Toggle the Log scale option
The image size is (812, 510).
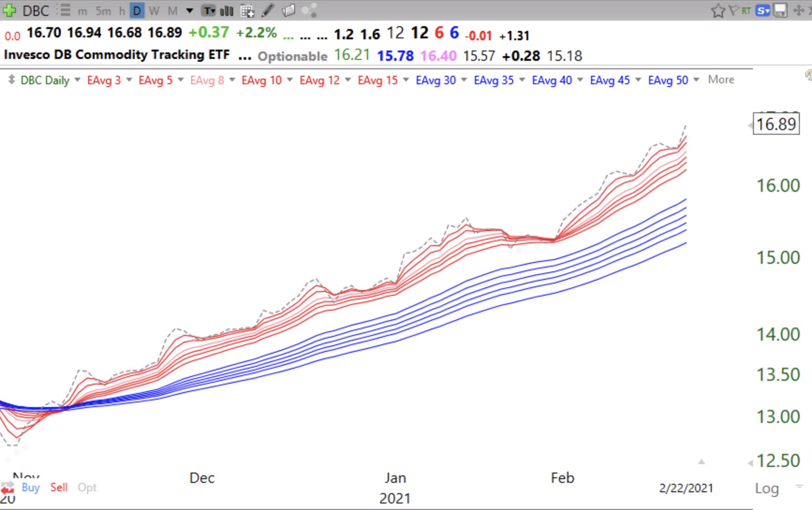[x=767, y=488]
